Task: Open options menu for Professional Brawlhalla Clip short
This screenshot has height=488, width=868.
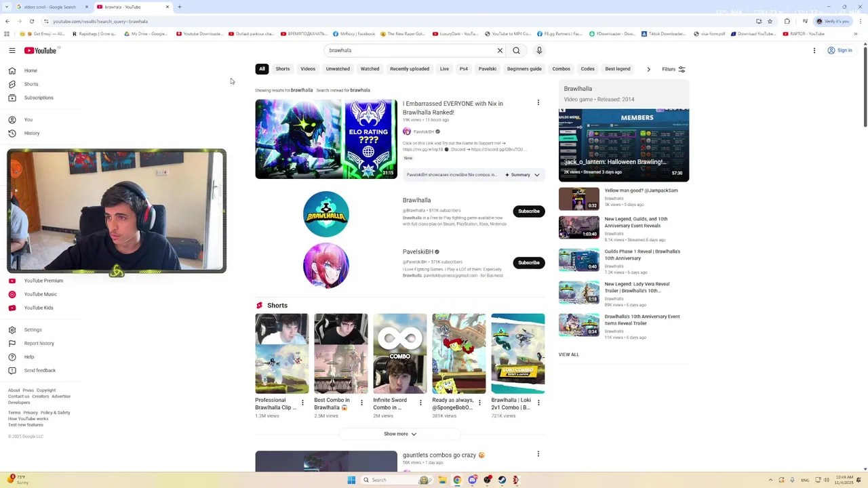Action: coord(302,403)
